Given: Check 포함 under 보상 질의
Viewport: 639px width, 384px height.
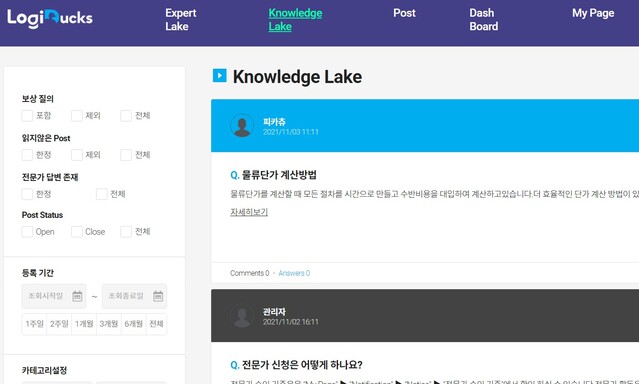Looking at the screenshot, I should [27, 116].
